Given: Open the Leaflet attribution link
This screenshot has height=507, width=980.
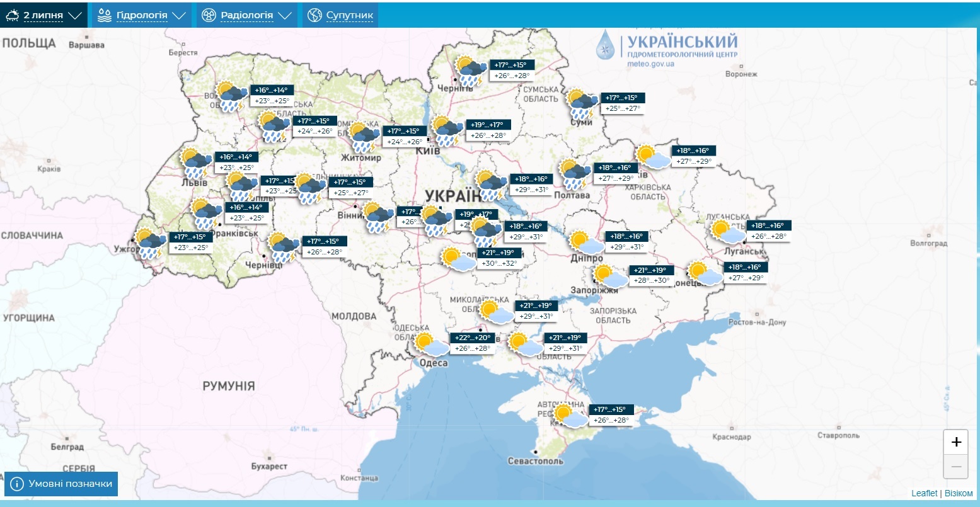Looking at the screenshot, I should click(x=925, y=493).
